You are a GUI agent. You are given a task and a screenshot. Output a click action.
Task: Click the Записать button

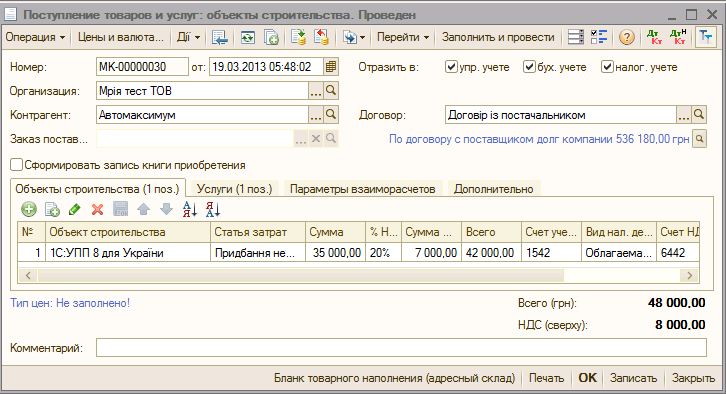pos(633,378)
